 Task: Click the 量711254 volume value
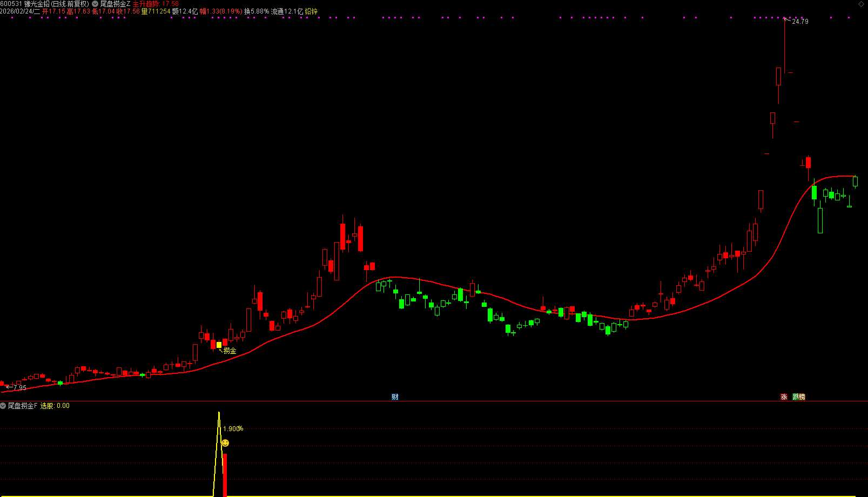coord(156,11)
